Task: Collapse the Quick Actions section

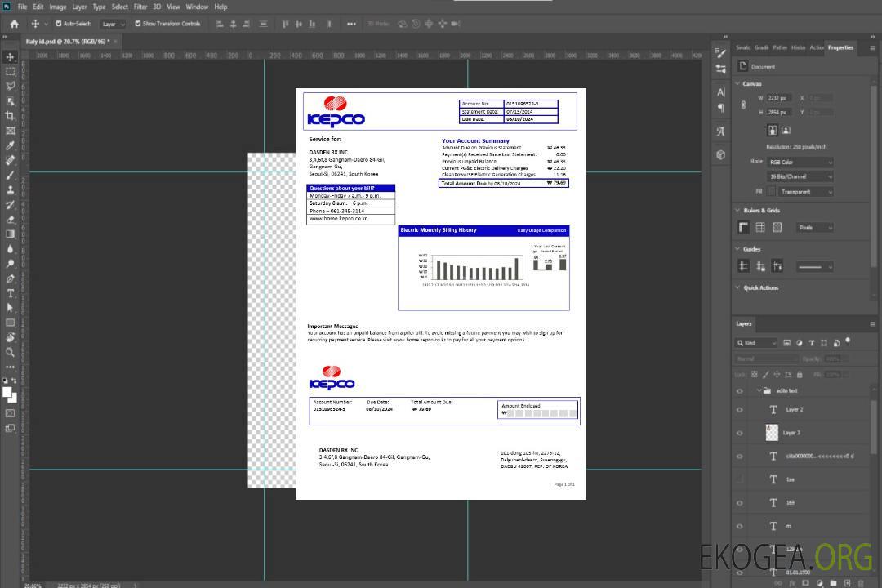Action: pyautogui.click(x=737, y=287)
